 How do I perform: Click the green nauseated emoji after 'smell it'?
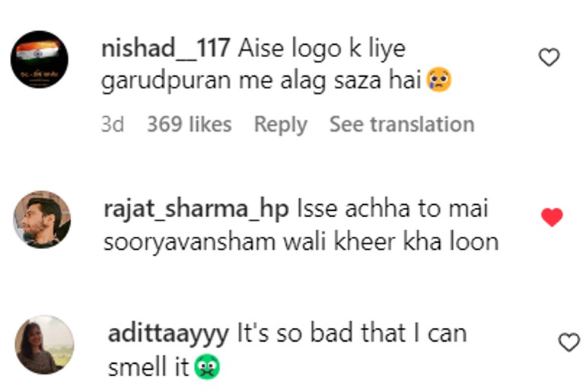[207, 367]
